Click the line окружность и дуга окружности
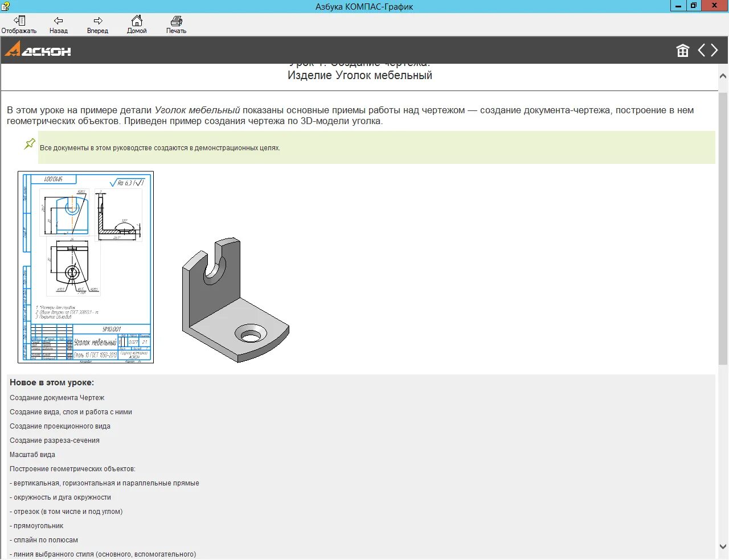This screenshot has height=560, width=729. (x=60, y=497)
